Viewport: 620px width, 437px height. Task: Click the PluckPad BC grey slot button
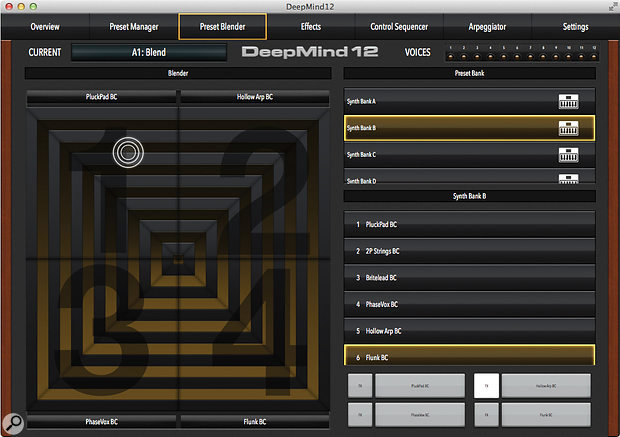click(420, 386)
